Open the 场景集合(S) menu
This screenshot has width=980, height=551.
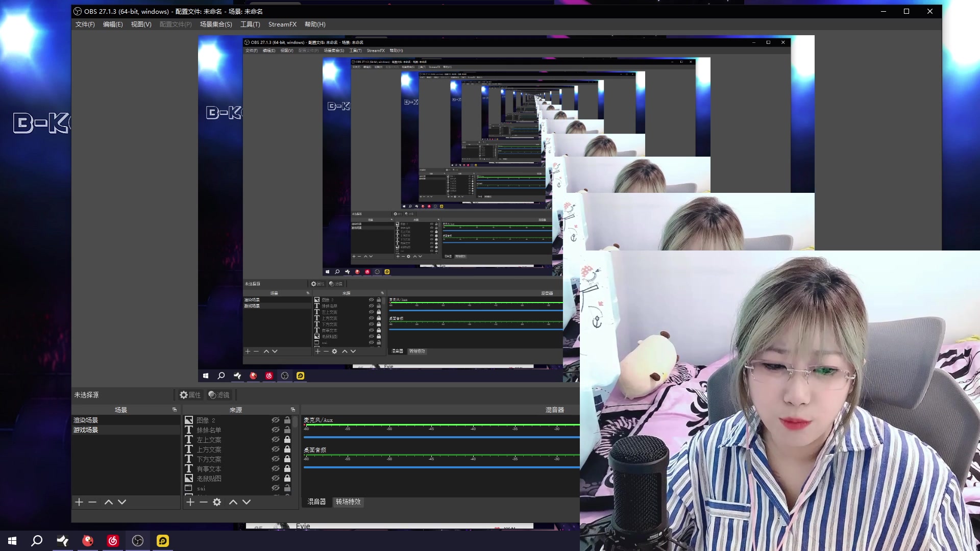216,24
